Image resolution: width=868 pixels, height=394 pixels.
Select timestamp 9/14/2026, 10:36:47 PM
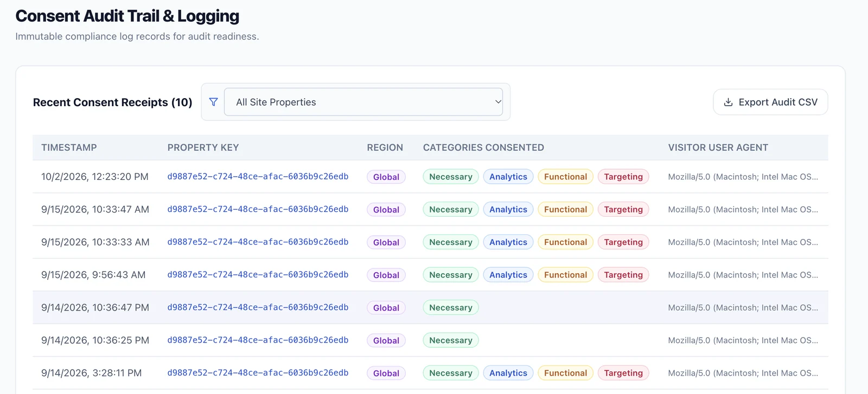click(95, 308)
